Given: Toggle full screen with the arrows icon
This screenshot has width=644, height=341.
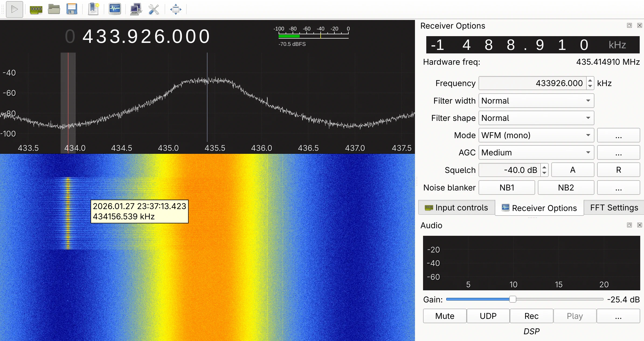Looking at the screenshot, I should 176,9.
